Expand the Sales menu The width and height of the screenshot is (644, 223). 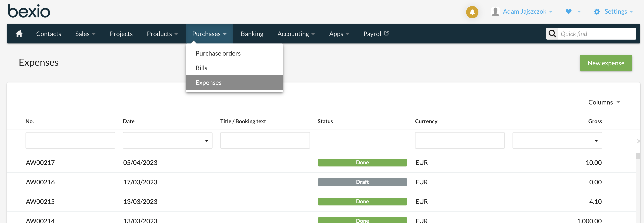pos(85,34)
